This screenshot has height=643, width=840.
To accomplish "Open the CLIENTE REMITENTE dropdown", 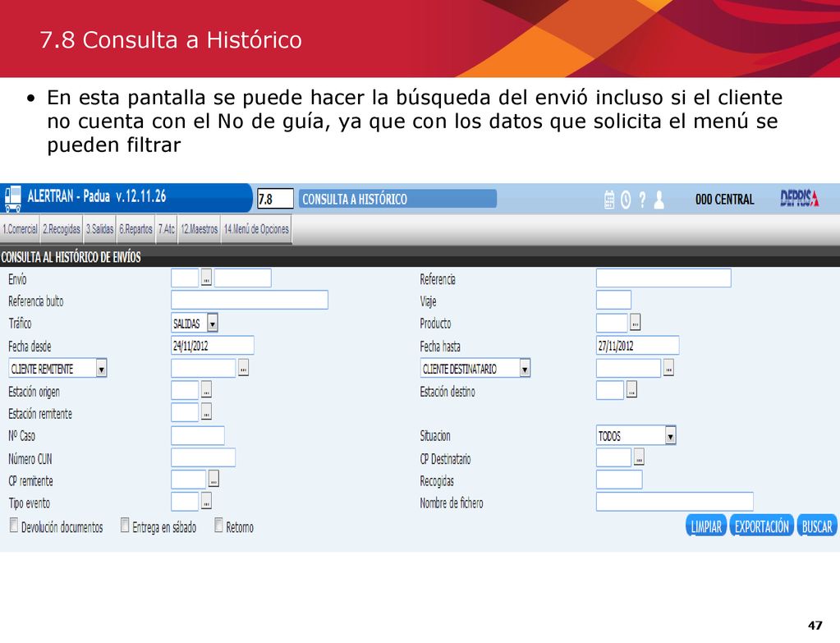I will [101, 368].
